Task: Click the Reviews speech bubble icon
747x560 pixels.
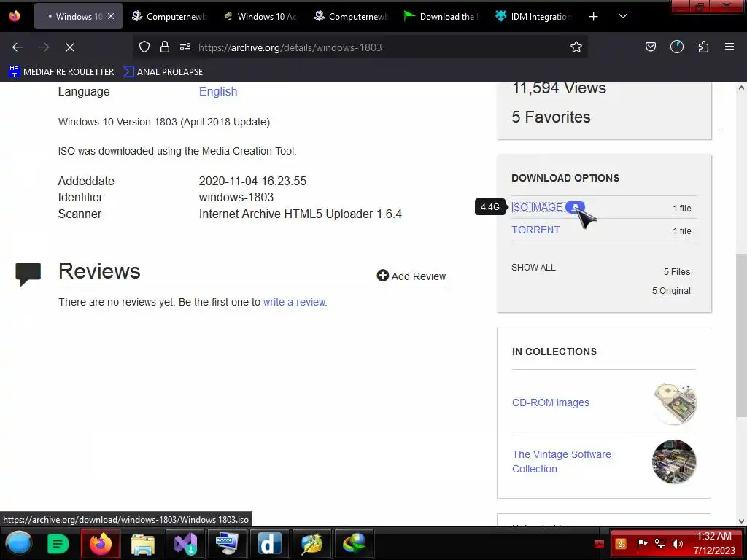Action: pos(28,274)
